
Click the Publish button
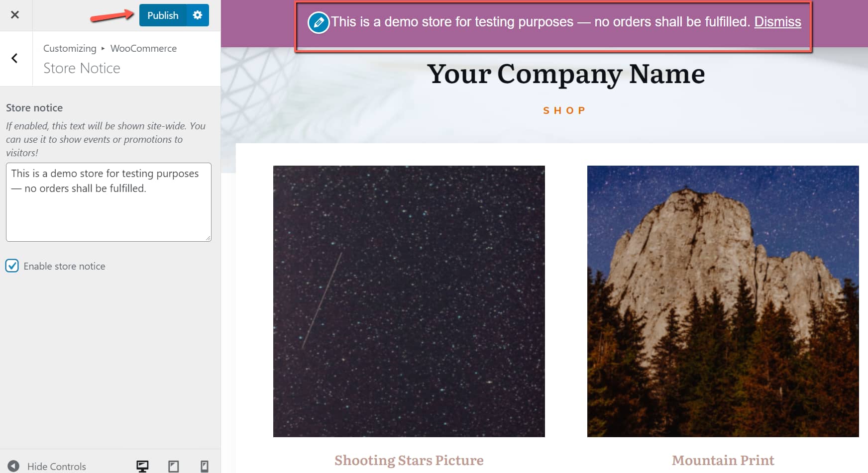click(163, 15)
